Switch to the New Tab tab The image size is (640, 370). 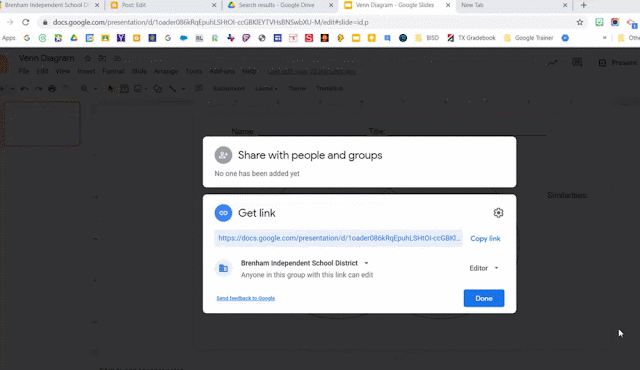[513, 5]
